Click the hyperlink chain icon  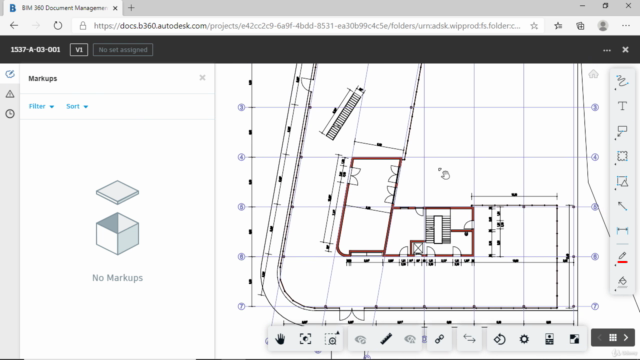440,339
